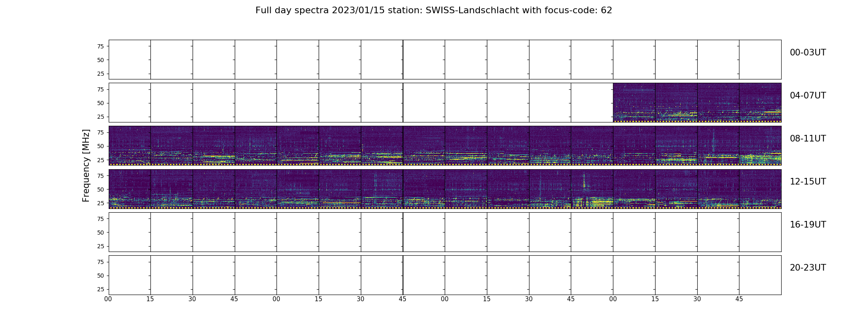Click the leftmost '00' time-axis tick label

click(108, 299)
